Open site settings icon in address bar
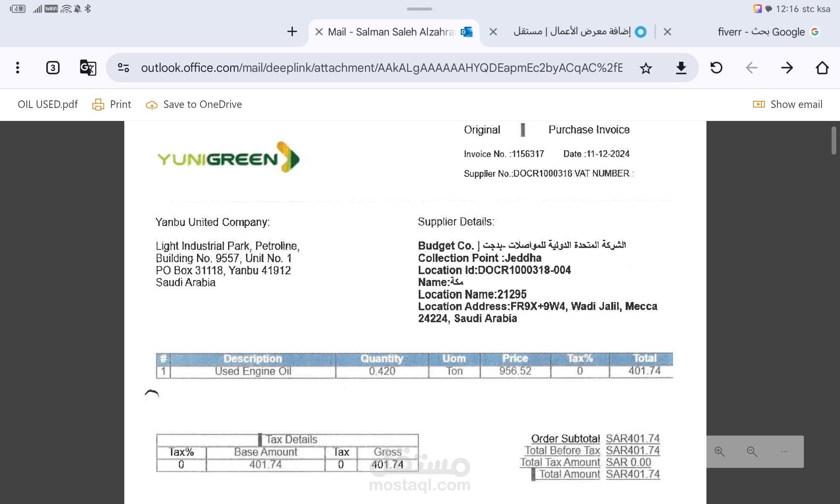 [123, 68]
